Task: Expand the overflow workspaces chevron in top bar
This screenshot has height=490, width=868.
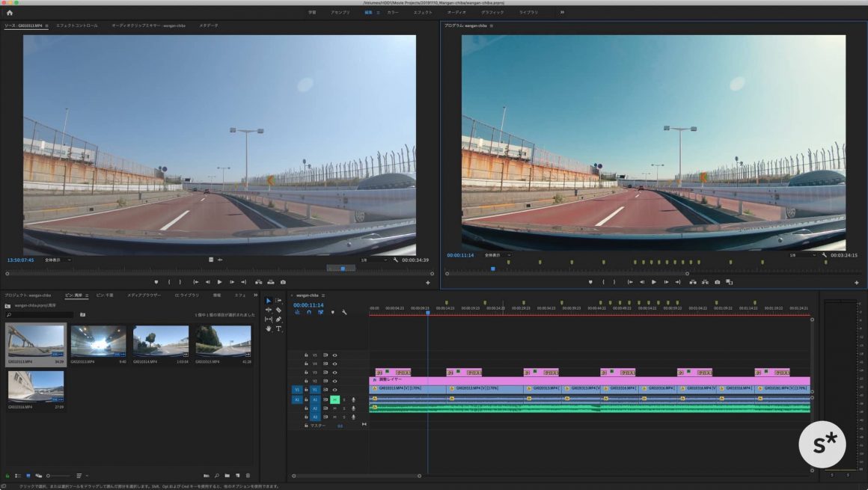Action: pos(562,12)
